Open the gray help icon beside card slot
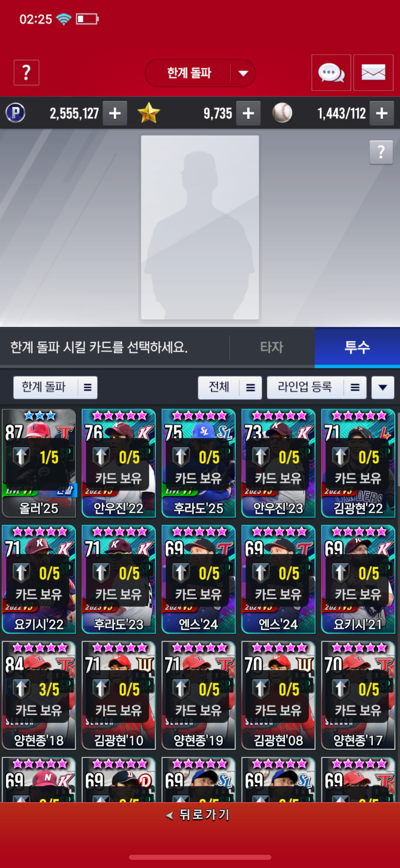Screen dimensions: 400x868 [x=381, y=152]
